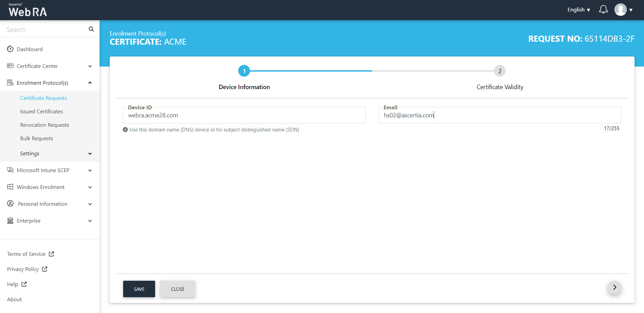644x313 pixels.
Task: Open Revocation Requests page
Action: tap(44, 125)
